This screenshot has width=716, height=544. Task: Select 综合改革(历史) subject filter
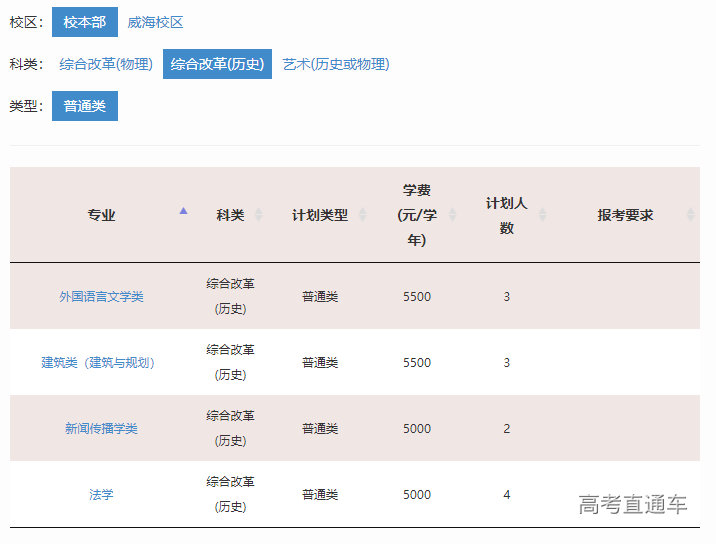pos(217,64)
